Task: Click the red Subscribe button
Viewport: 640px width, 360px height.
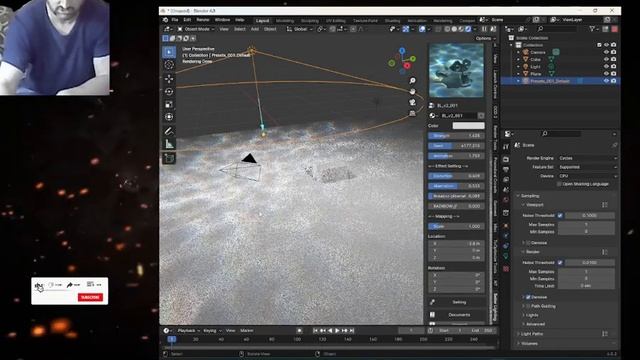Action: pyautogui.click(x=90, y=297)
